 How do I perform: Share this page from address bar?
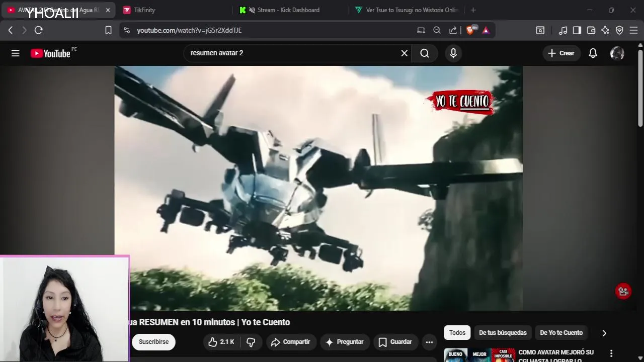[453, 30]
